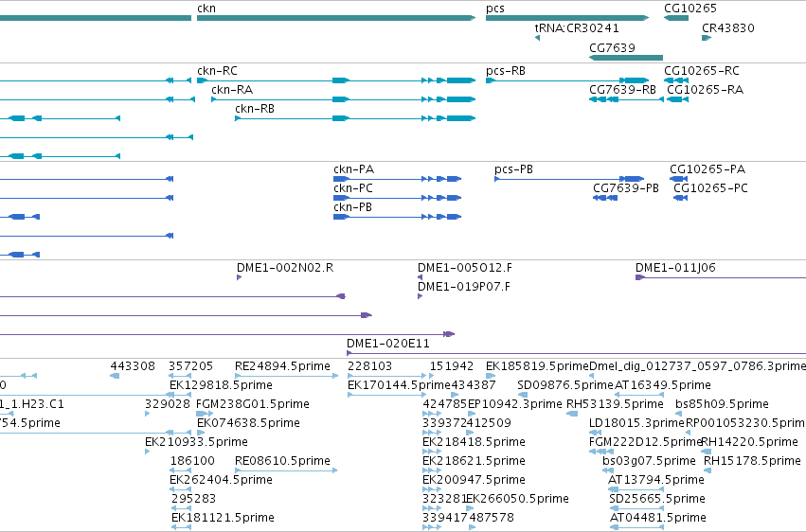Click the EK170144.5prime EST label

[399, 385]
